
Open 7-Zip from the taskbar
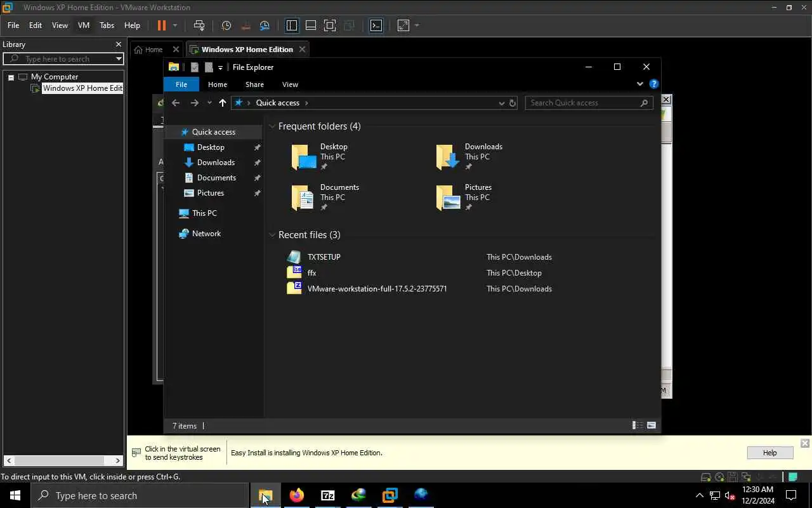327,495
